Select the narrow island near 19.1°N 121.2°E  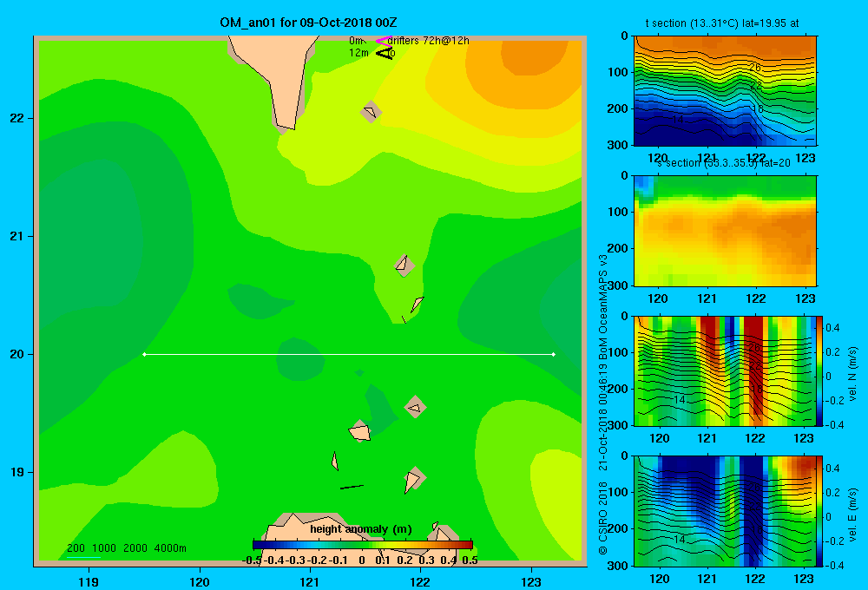(x=334, y=461)
